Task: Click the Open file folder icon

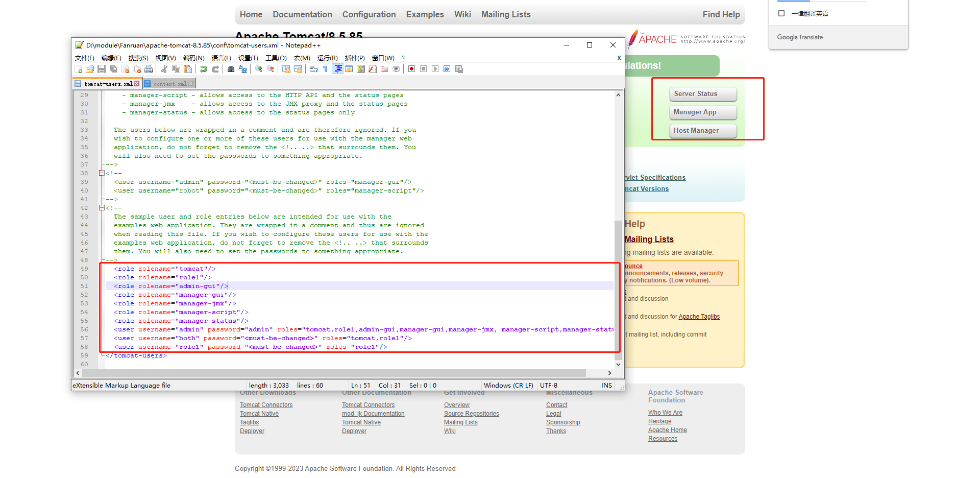Action: (x=90, y=69)
